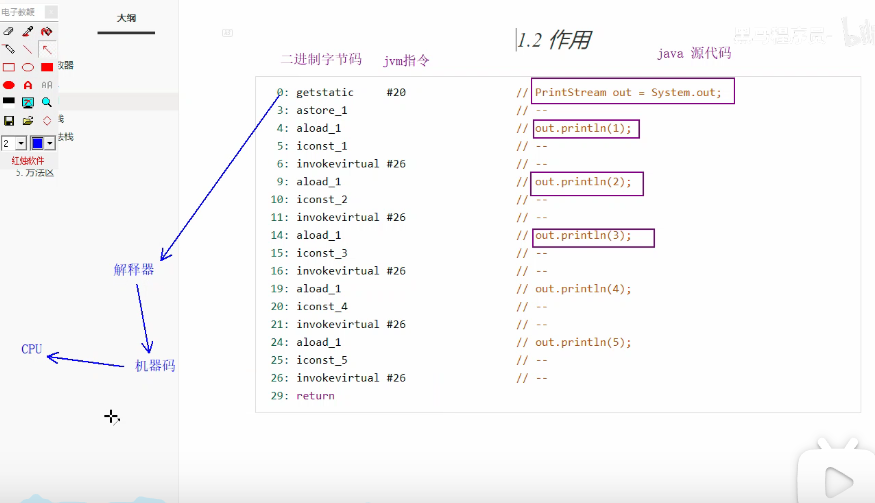
Task: Choose the hollow ellipse shape tool
Action: 27,67
